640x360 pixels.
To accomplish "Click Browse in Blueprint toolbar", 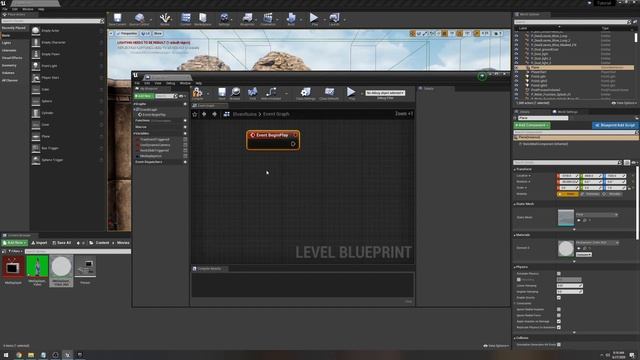I will coord(235,93).
